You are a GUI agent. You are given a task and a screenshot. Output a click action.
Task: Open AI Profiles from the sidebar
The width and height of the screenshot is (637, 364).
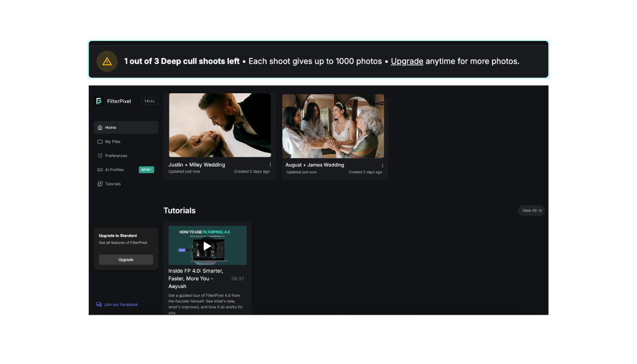[x=126, y=170]
